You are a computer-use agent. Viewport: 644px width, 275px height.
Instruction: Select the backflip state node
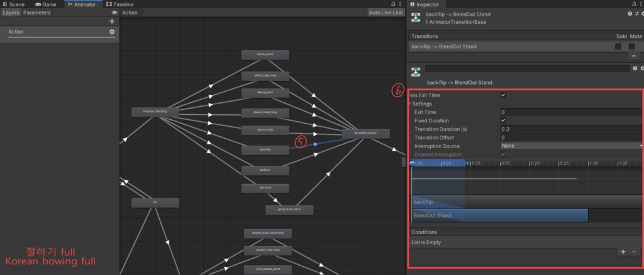coord(265,151)
